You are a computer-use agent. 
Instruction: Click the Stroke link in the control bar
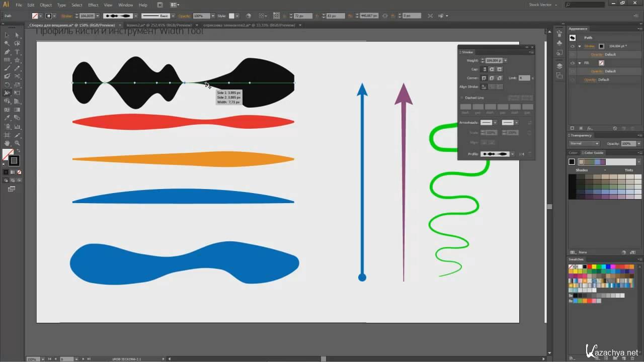pos(66,16)
